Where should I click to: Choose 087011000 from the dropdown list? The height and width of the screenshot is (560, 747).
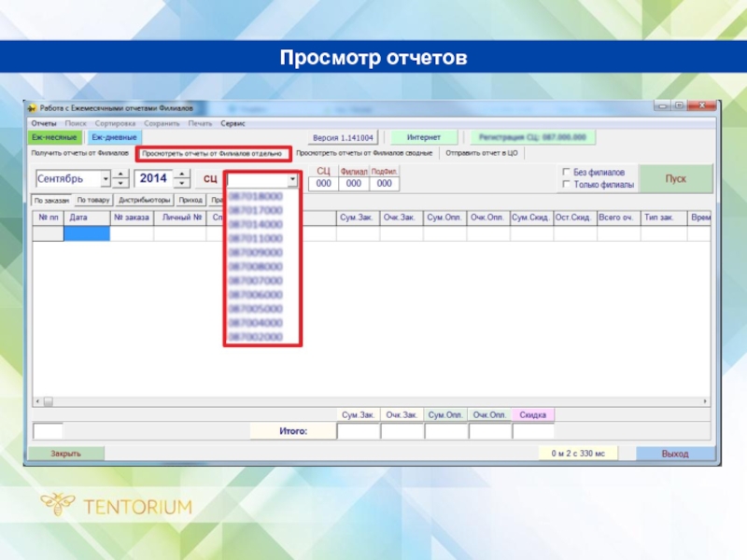click(x=256, y=239)
